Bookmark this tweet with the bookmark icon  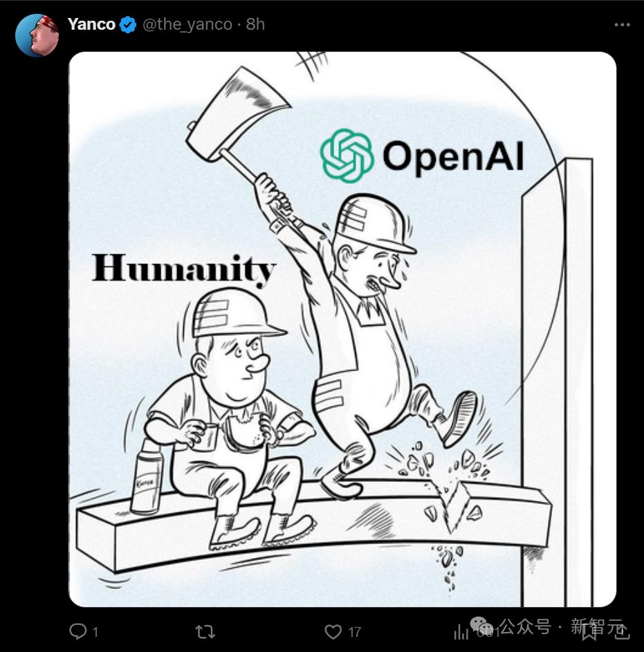[589, 632]
